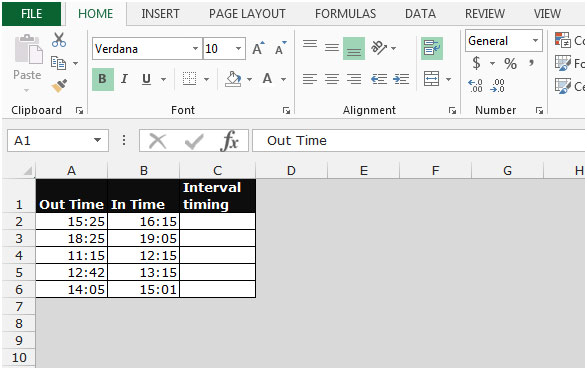This screenshot has width=587, height=370.
Task: Switch to the INSERT tab
Action: pos(160,14)
